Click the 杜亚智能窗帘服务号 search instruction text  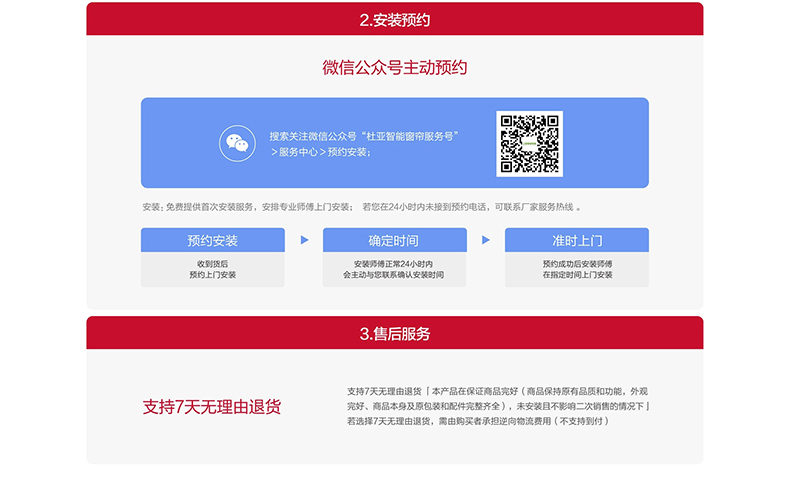(364, 136)
